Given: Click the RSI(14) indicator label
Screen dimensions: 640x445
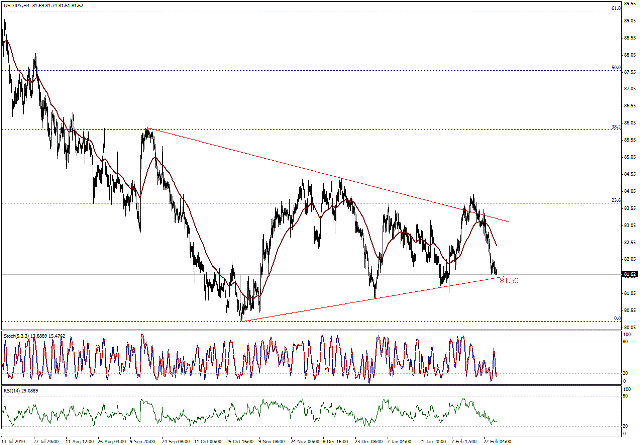Looking at the screenshot, I should [25, 392].
